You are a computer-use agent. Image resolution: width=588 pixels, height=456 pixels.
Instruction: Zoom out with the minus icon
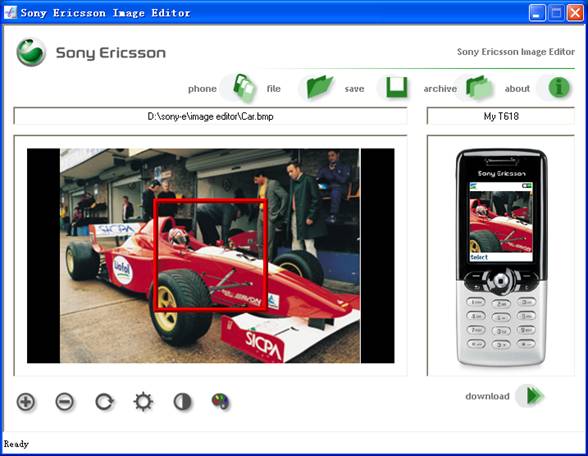65,402
